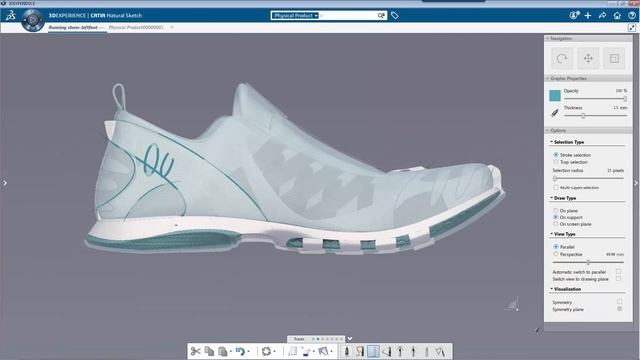Click the tag icon beside search

pos(394,16)
